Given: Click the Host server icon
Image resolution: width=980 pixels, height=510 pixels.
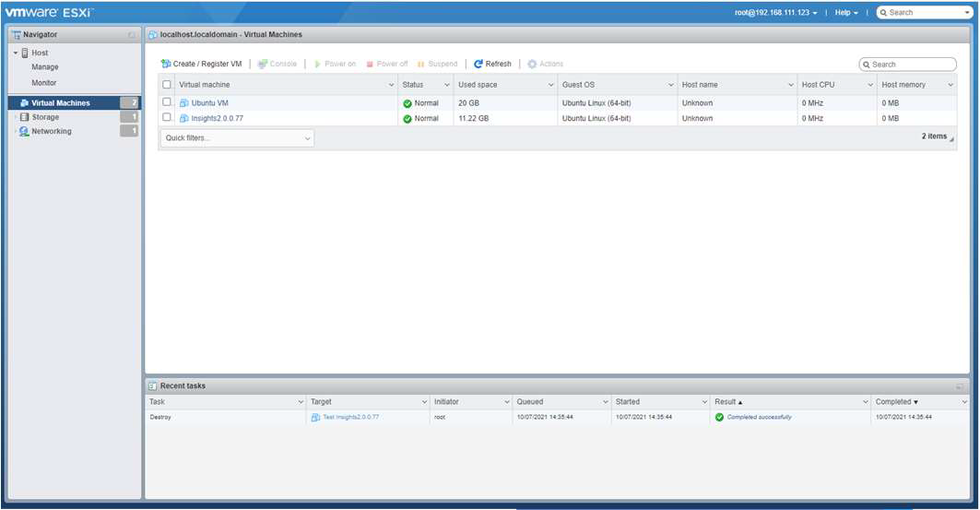Looking at the screenshot, I should coord(25,53).
